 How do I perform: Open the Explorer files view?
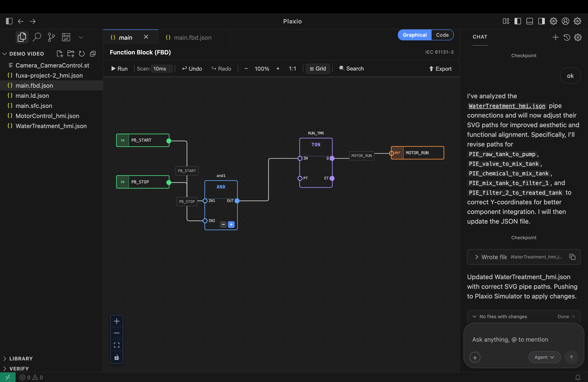click(22, 37)
